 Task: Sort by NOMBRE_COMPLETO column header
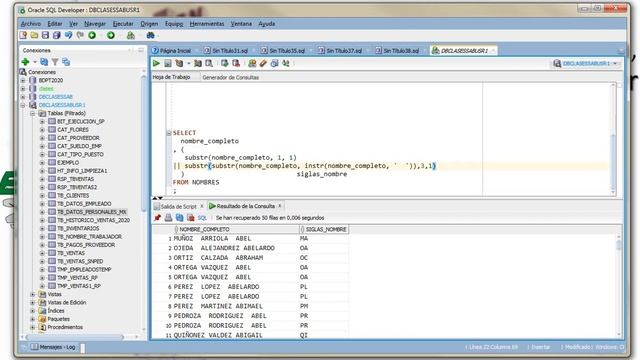click(236, 229)
